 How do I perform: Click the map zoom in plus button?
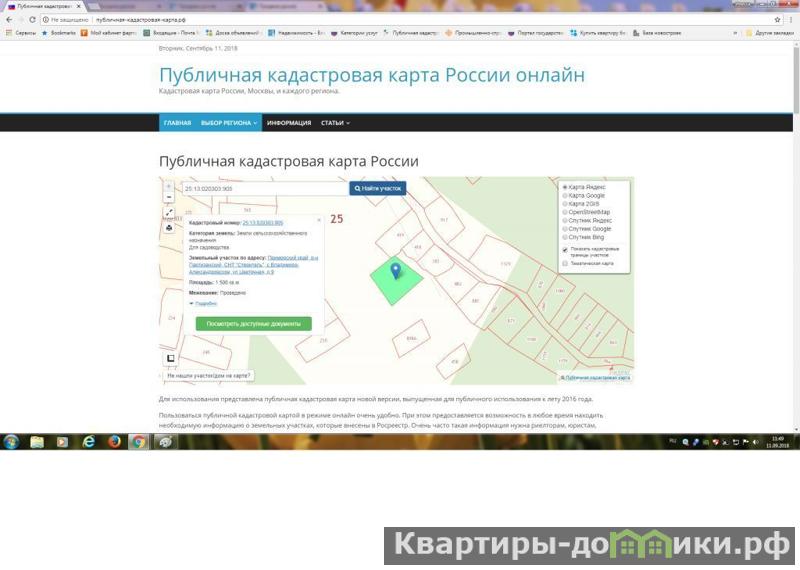point(169,188)
